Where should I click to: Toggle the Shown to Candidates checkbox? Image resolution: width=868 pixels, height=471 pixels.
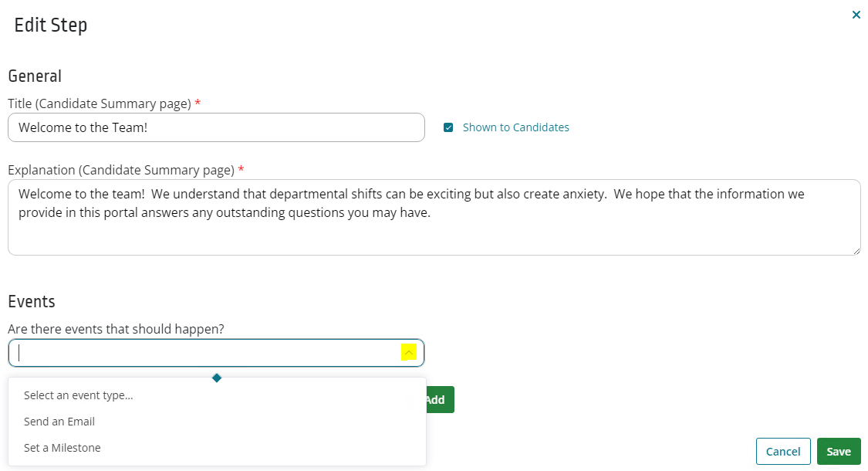[x=448, y=127]
